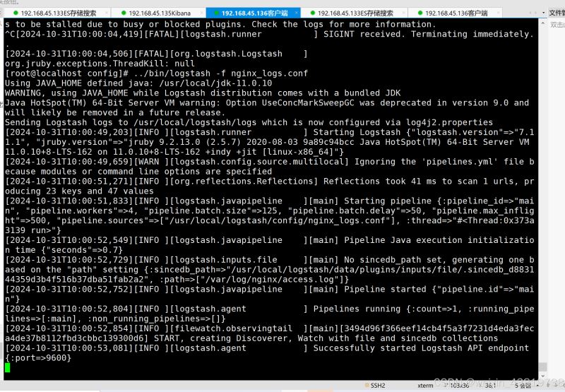This screenshot has width=565, height=392.
Task: Close the active 192.168.45.136客户端 tab
Action: 296,13
